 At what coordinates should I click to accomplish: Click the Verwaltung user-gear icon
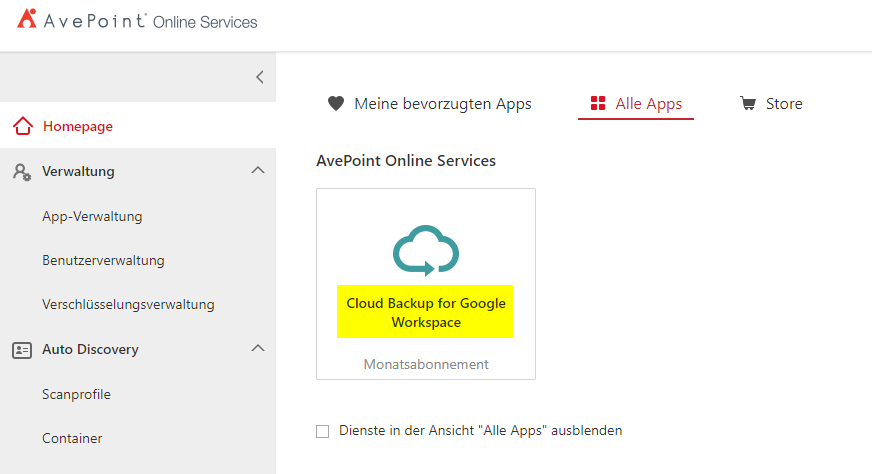click(22, 172)
